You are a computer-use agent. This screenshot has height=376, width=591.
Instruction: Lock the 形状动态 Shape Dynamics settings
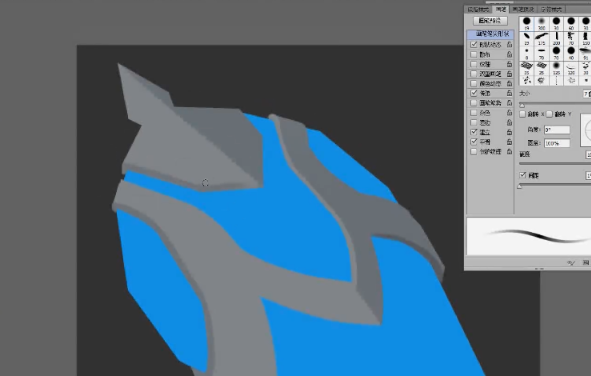tap(509, 44)
